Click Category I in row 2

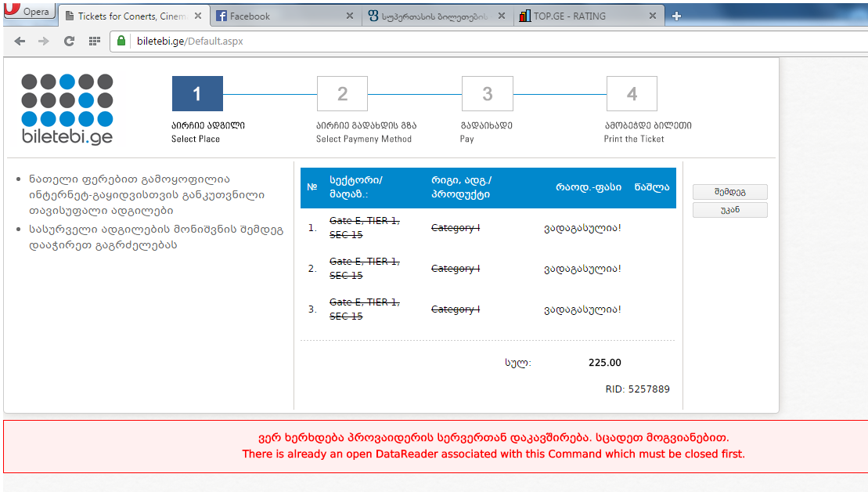[x=456, y=268]
